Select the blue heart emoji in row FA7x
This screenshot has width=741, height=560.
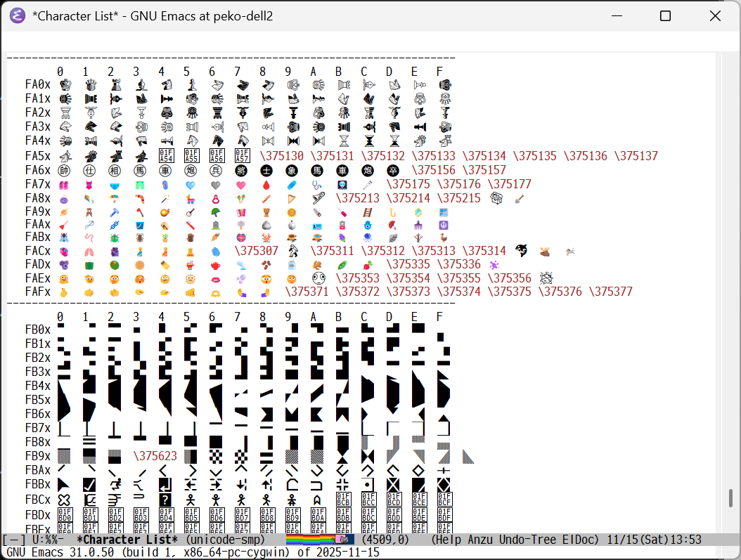[186, 184]
